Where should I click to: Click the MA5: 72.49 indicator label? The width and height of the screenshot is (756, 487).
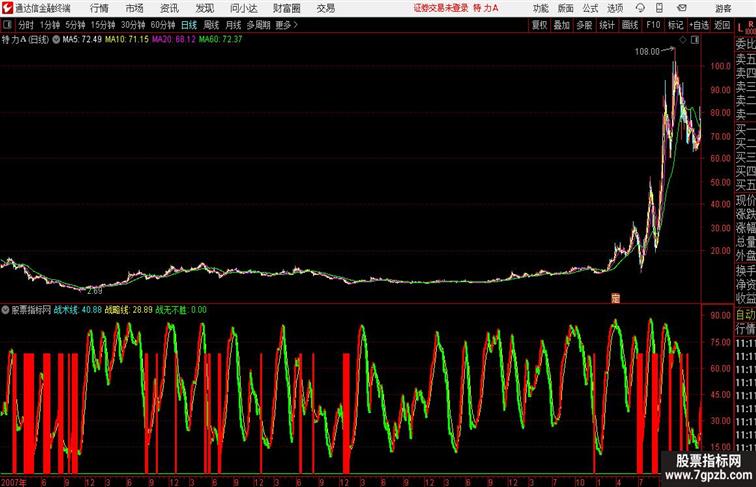pyautogui.click(x=82, y=40)
